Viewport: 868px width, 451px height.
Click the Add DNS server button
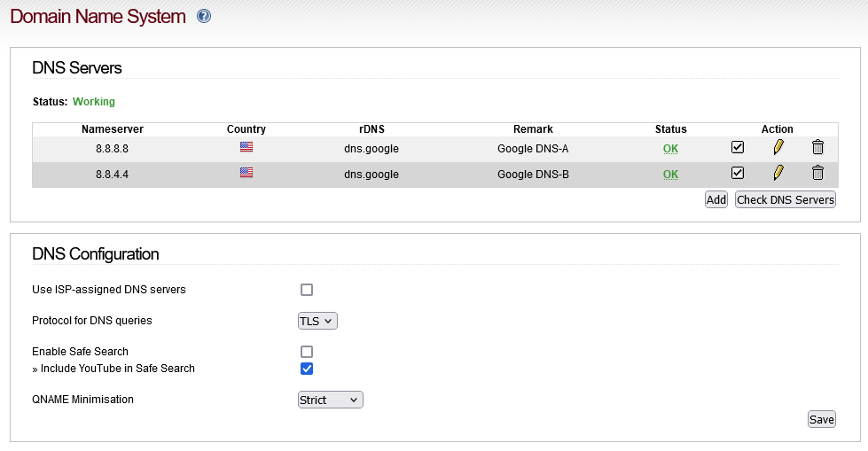coord(716,199)
